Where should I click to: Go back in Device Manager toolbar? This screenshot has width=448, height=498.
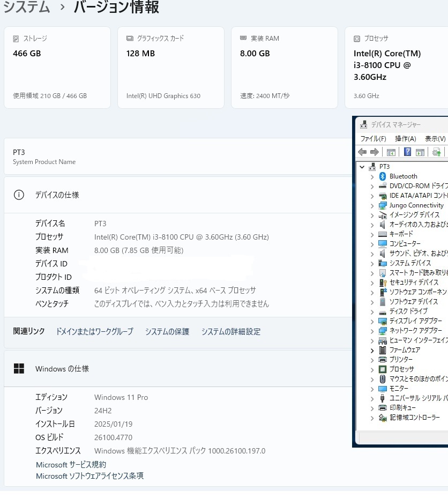pyautogui.click(x=362, y=152)
